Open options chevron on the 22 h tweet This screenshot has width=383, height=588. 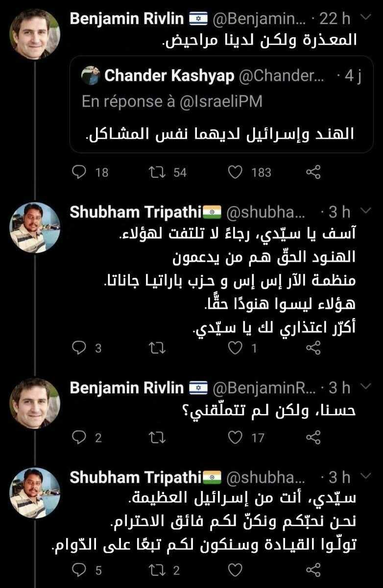coord(365,18)
